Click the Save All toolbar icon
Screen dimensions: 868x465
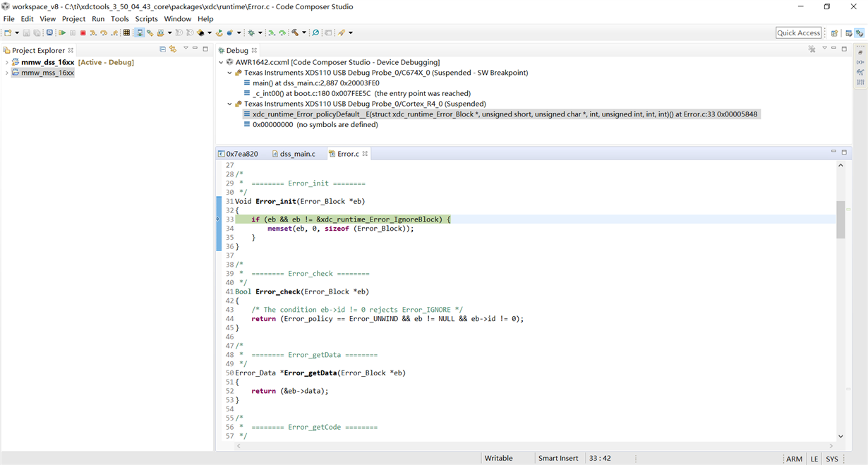pos(36,32)
